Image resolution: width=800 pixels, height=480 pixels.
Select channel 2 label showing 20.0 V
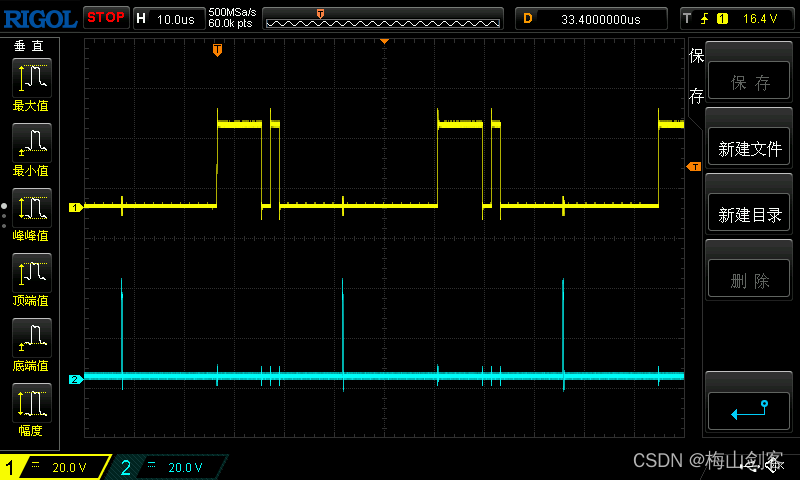click(168, 467)
